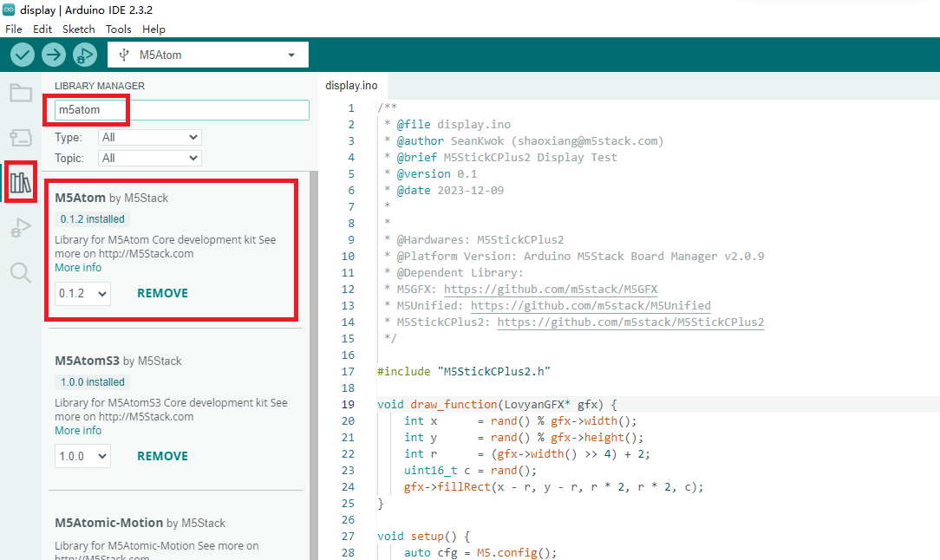Start Debugging with the debug play icon
The height and width of the screenshot is (560, 940).
click(x=84, y=55)
